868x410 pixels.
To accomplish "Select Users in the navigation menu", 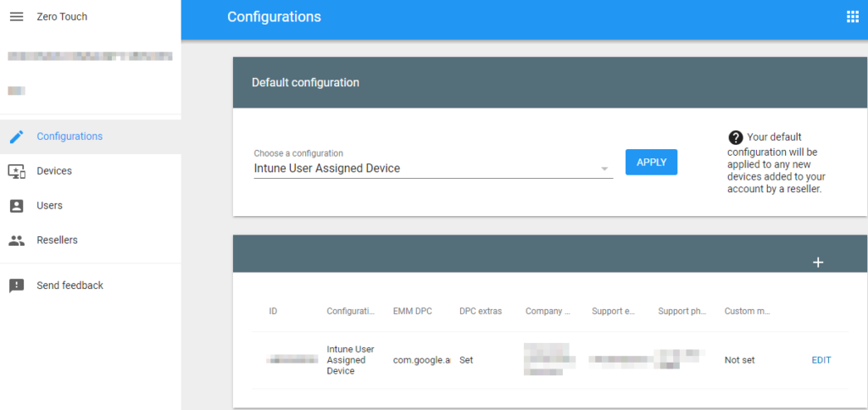I will pos(49,206).
